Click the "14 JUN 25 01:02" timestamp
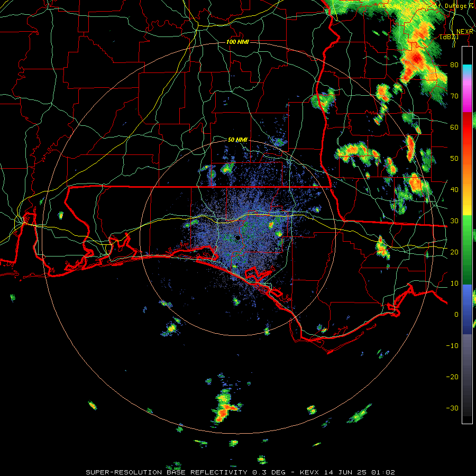Viewport: 476px width, 476px height. click(x=360, y=472)
